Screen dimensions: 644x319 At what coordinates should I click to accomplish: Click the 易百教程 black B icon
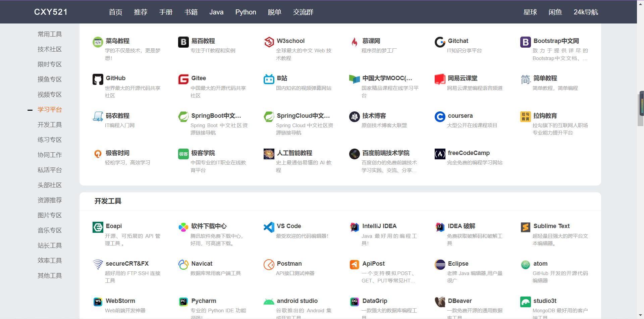(183, 42)
